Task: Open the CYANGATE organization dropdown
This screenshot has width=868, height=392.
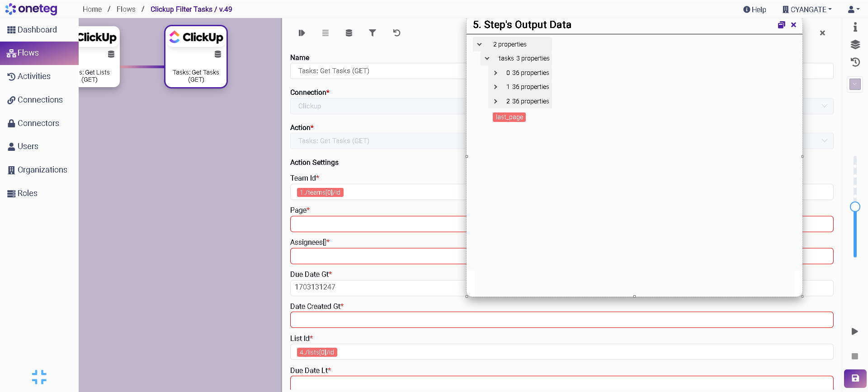Action: click(807, 9)
